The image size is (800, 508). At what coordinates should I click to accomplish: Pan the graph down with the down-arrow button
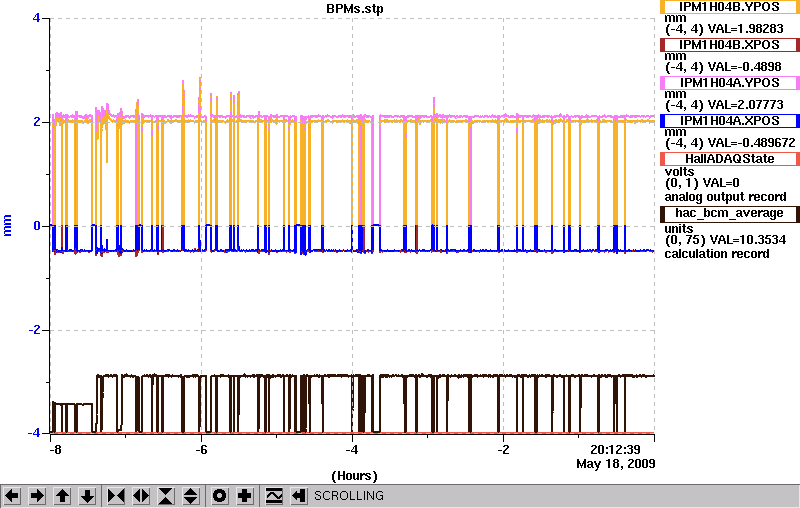click(x=88, y=496)
